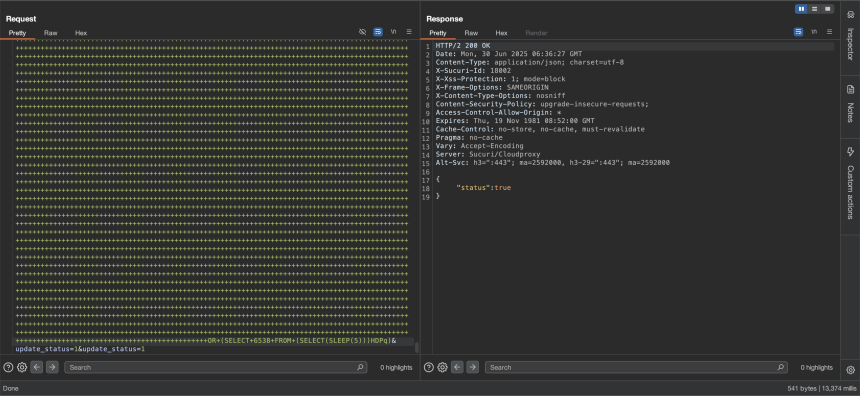Screen dimensions: 860x396
Task: Click the Inspector sidebar label
Action: [x=851, y=44]
